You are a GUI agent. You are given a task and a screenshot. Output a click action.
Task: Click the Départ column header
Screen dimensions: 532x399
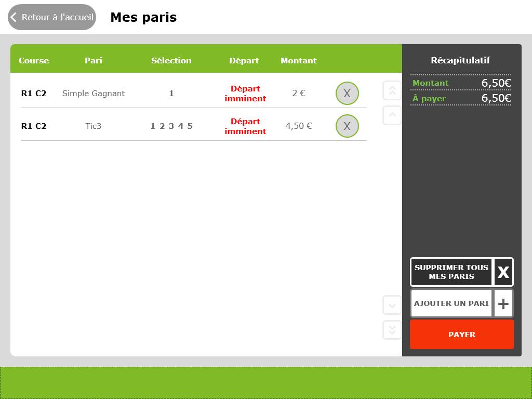pos(244,61)
